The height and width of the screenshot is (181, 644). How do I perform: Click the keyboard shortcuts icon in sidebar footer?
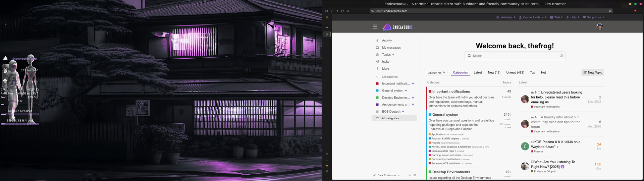tap(415, 175)
